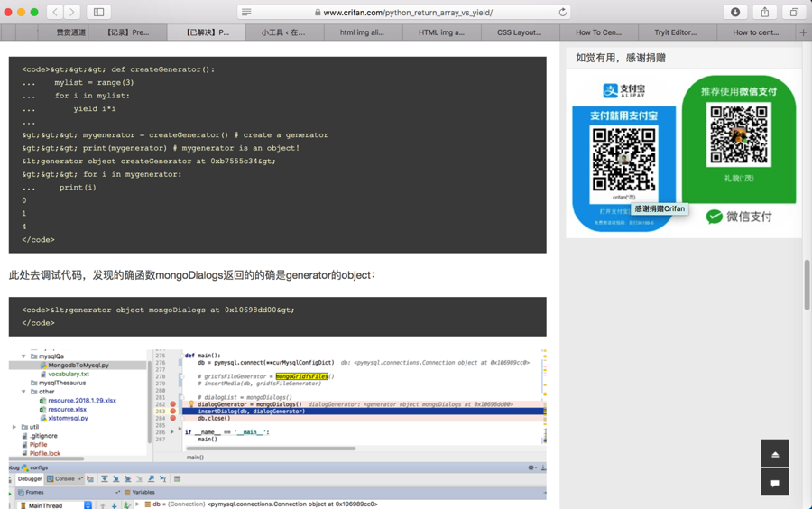Click the Step Out debug icon
The height and width of the screenshot is (509, 812).
(x=152, y=479)
